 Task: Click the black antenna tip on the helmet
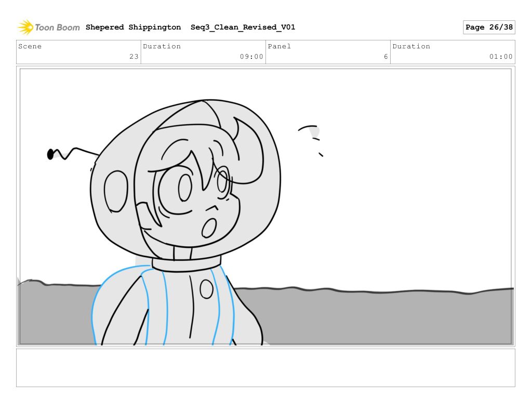(50, 154)
